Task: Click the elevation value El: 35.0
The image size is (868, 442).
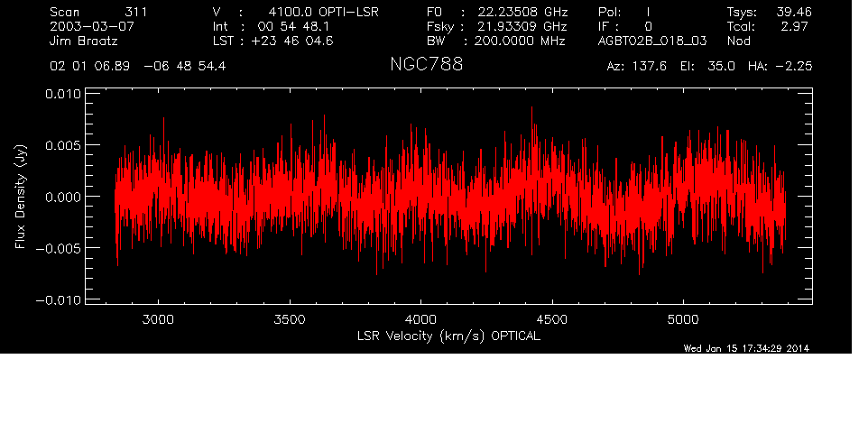Action: (x=707, y=66)
